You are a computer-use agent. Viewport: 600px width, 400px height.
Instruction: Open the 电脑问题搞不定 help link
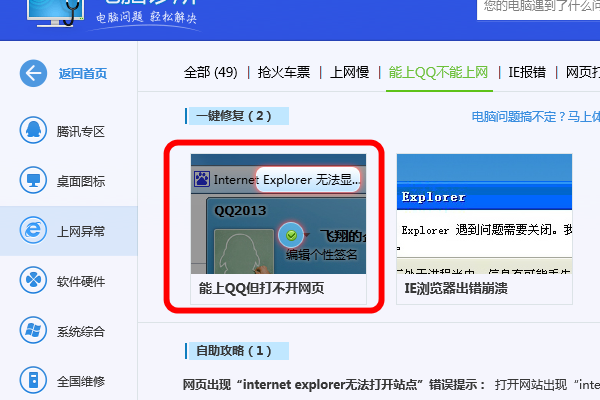pyautogui.click(x=536, y=117)
